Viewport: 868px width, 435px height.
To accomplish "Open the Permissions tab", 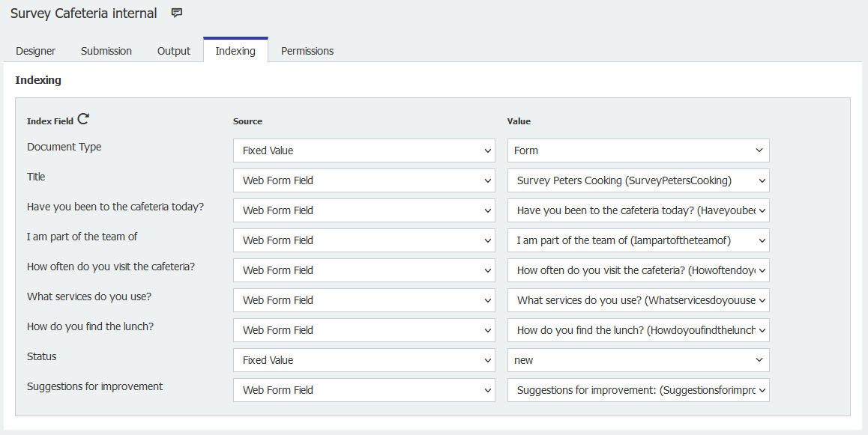I will click(x=307, y=50).
